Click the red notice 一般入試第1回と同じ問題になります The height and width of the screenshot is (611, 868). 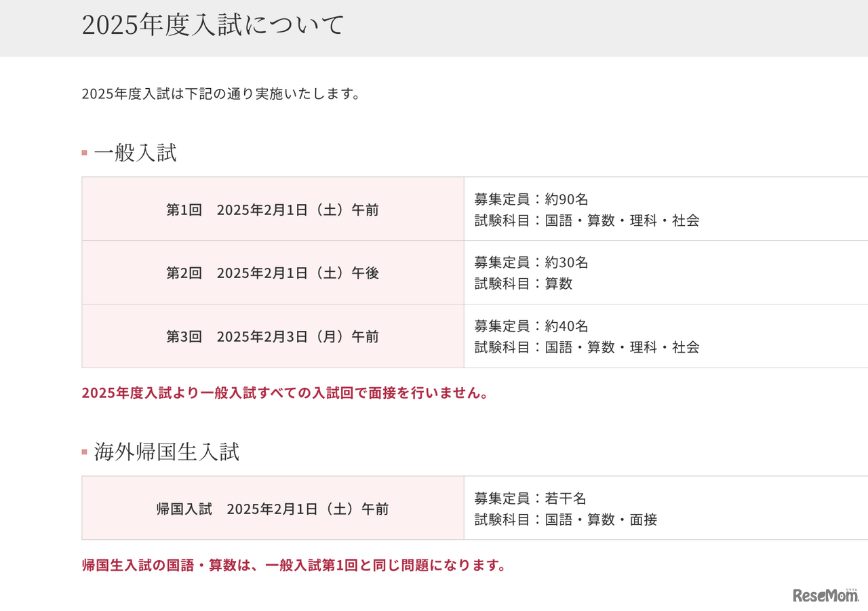(294, 565)
